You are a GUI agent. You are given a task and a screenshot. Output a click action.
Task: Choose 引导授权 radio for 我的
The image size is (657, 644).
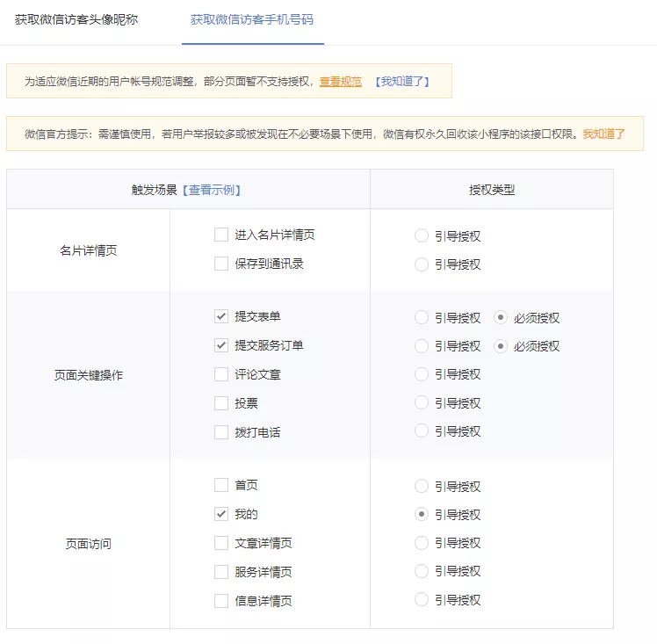[x=421, y=514]
